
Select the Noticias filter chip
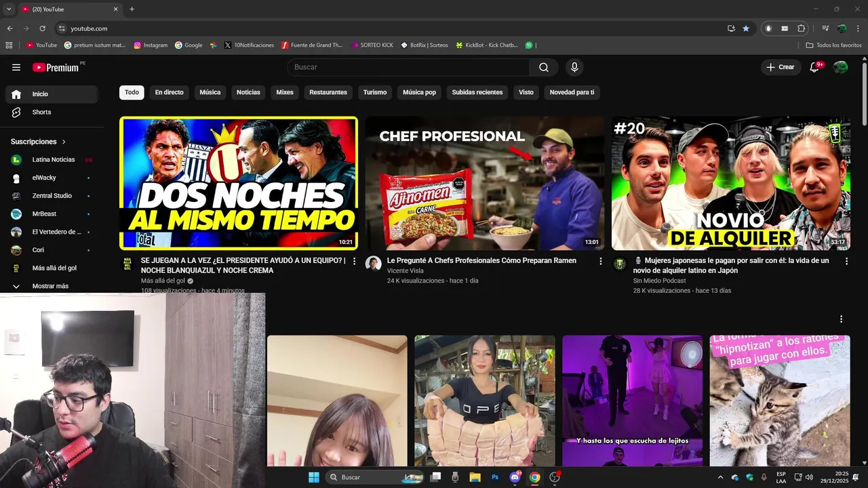(x=248, y=92)
